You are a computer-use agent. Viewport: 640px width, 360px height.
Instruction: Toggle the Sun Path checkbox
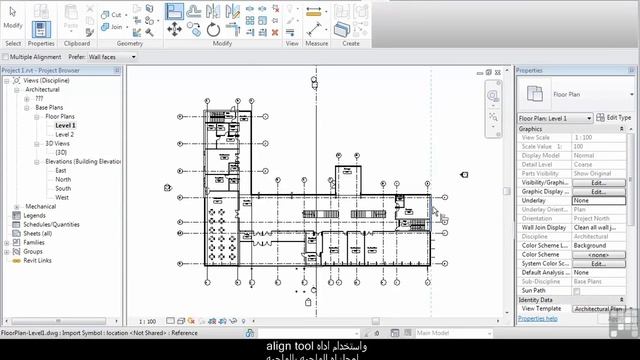click(576, 291)
